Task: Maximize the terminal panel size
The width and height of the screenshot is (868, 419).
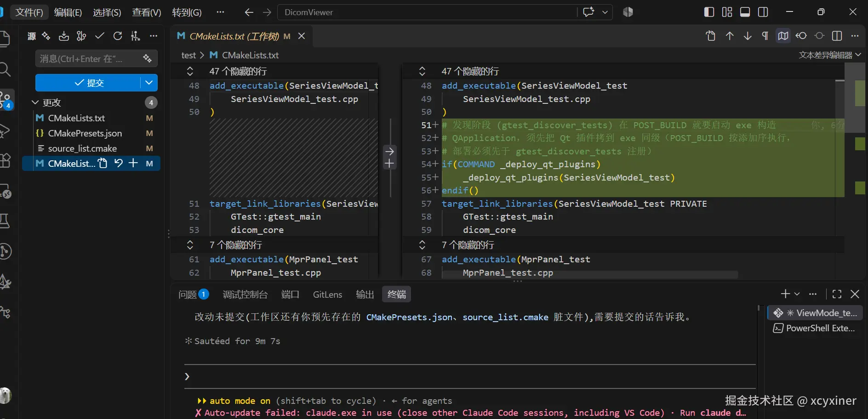Action: (837, 294)
